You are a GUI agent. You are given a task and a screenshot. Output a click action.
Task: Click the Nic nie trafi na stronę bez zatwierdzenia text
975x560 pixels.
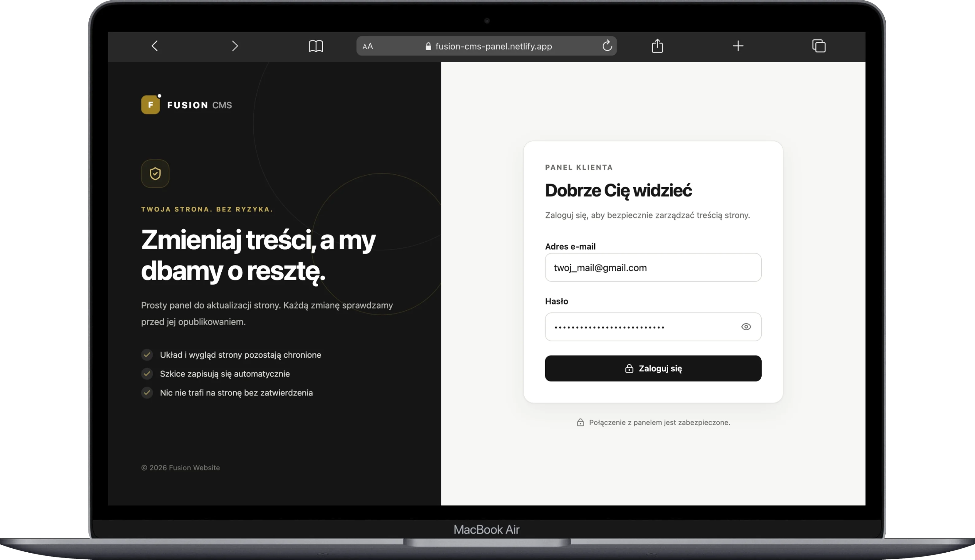236,393
